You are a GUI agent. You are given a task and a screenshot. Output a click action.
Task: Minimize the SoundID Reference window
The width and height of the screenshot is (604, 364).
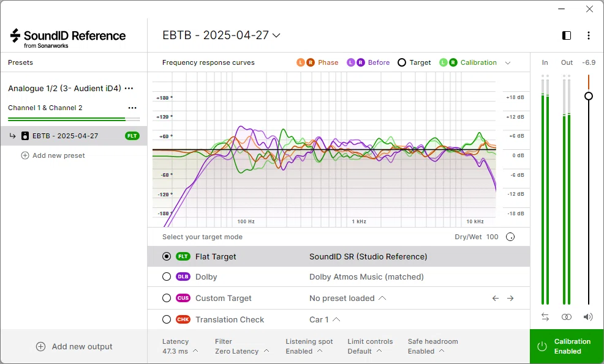coord(561,9)
